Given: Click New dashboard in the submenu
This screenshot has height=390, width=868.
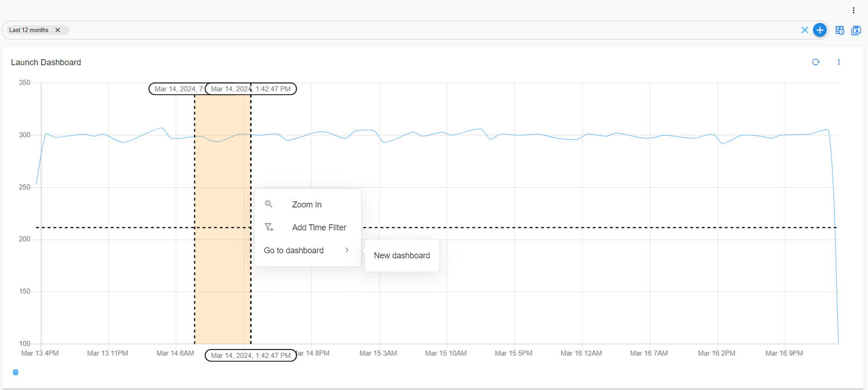Looking at the screenshot, I should (401, 256).
